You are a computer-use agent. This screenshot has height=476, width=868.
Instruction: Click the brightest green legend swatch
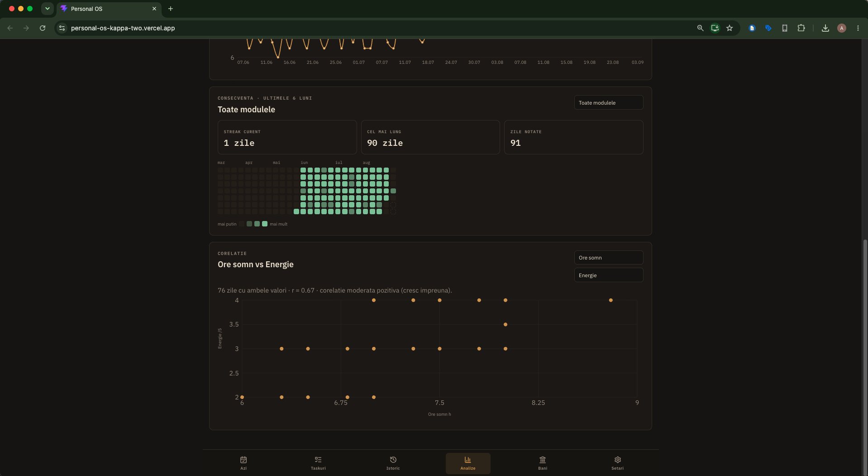(x=265, y=224)
